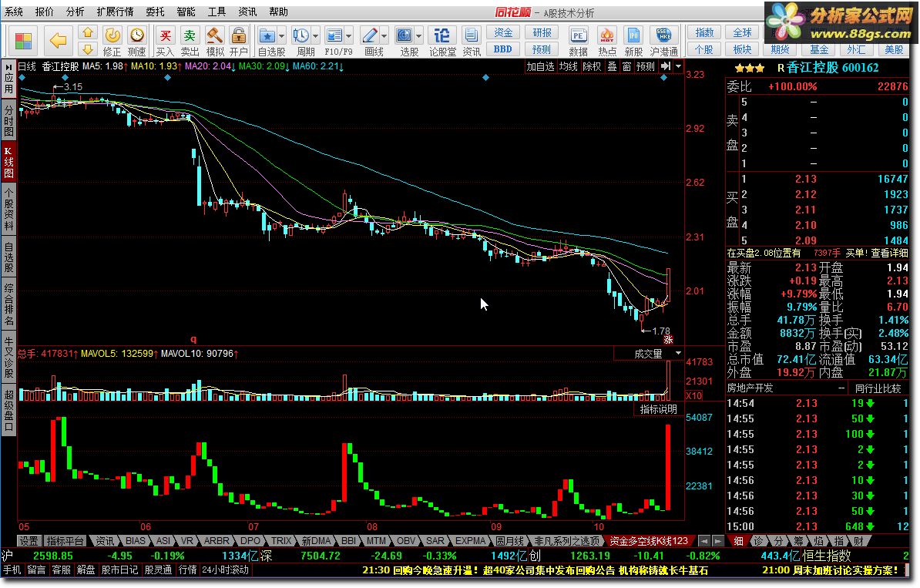Select the EXPMA indicator tab
The height and width of the screenshot is (588, 920).
coord(471,540)
